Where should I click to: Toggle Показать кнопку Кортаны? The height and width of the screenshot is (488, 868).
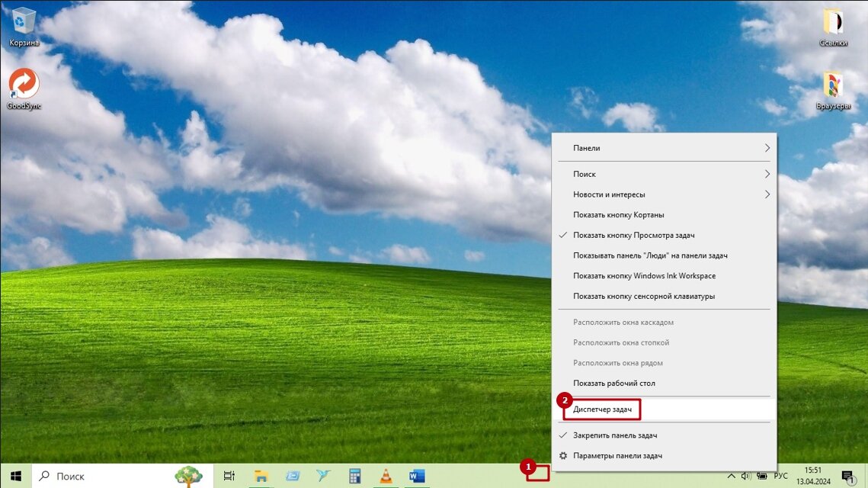tap(665, 215)
